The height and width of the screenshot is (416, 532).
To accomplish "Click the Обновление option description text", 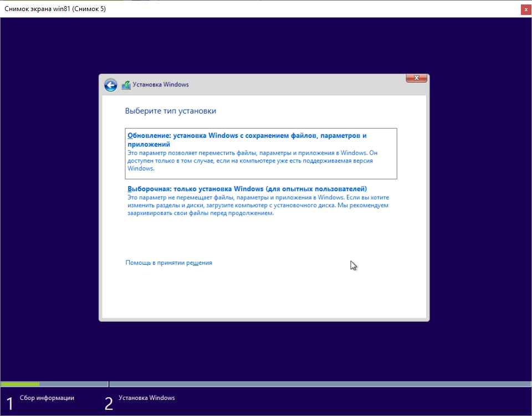I will [x=253, y=161].
